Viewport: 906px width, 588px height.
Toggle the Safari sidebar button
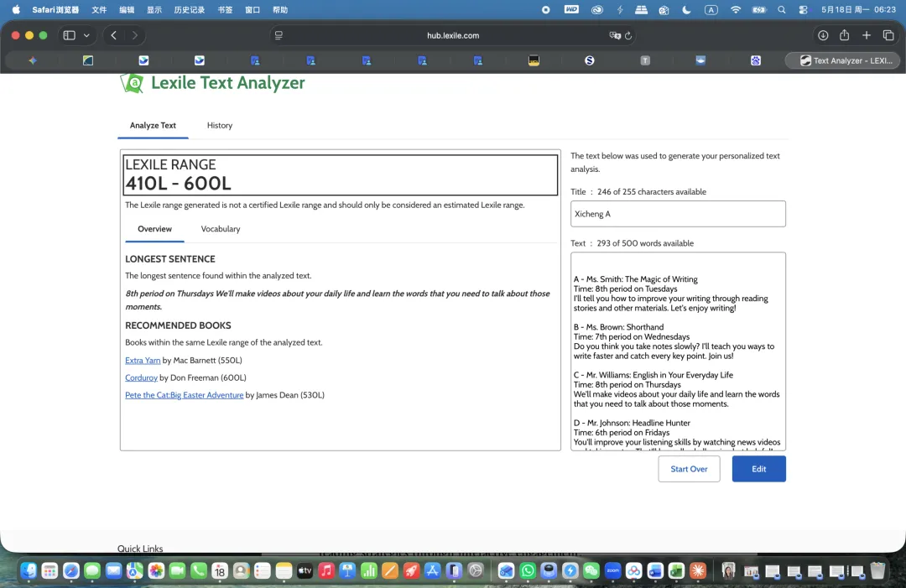point(69,35)
